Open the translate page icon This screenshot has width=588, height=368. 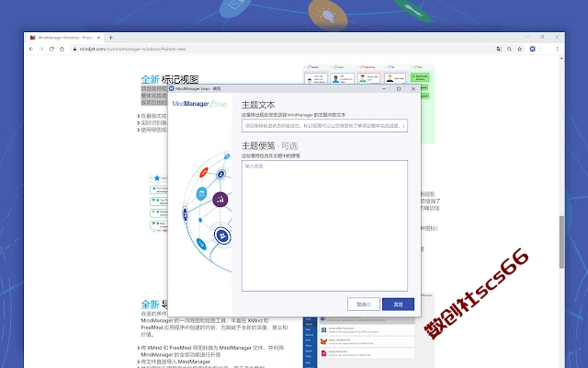pos(499,49)
